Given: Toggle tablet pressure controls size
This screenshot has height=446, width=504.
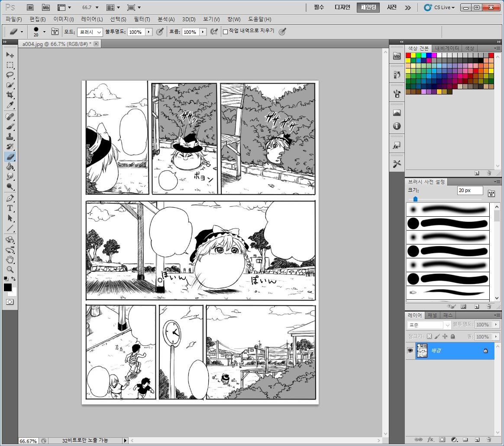Looking at the screenshot, I should coord(282,32).
